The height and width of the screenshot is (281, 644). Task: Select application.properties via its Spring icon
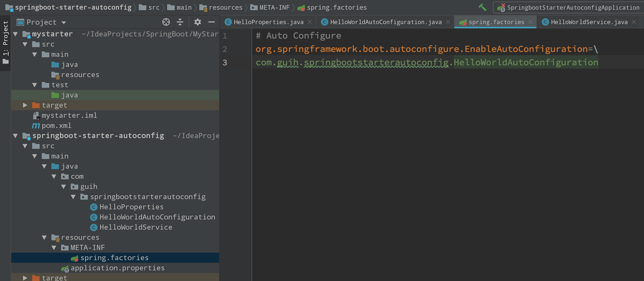(65, 268)
